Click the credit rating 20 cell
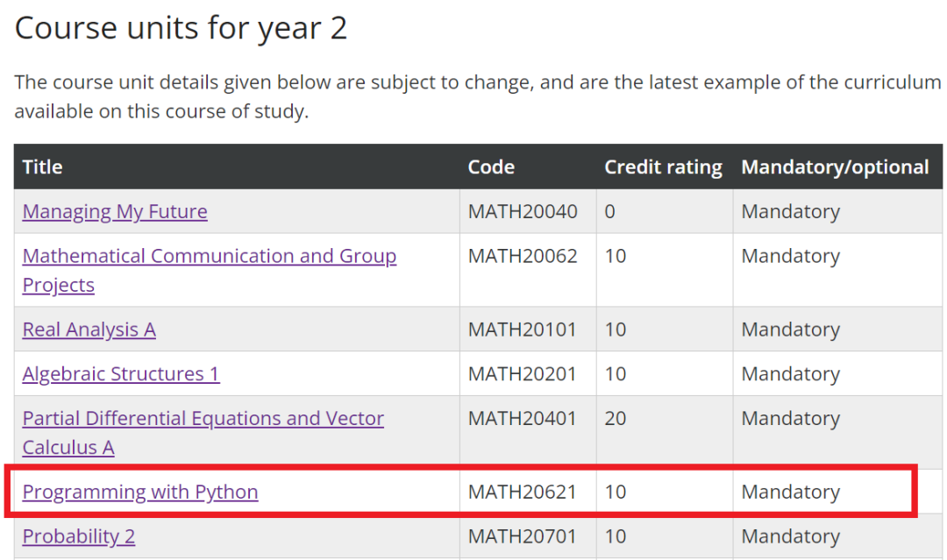 point(616,419)
